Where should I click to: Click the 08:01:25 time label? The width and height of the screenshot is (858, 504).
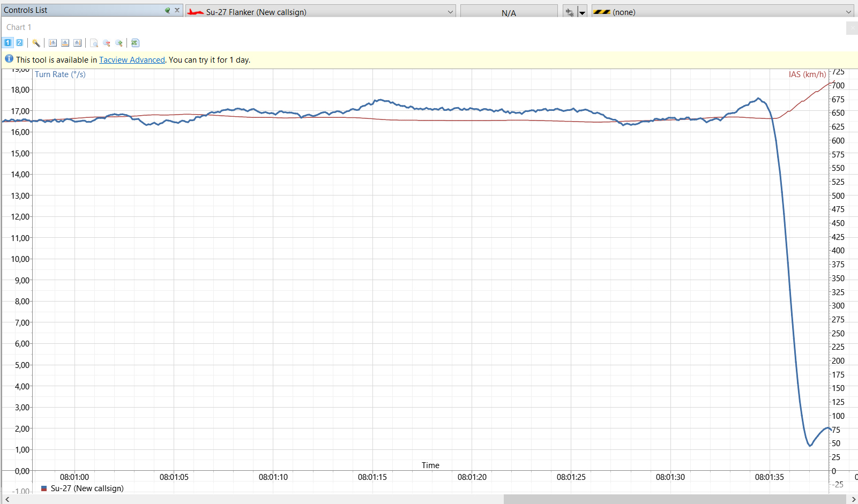click(x=571, y=477)
